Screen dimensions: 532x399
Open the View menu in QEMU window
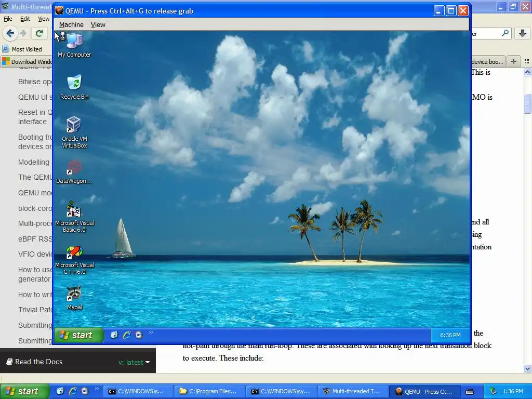[98, 25]
